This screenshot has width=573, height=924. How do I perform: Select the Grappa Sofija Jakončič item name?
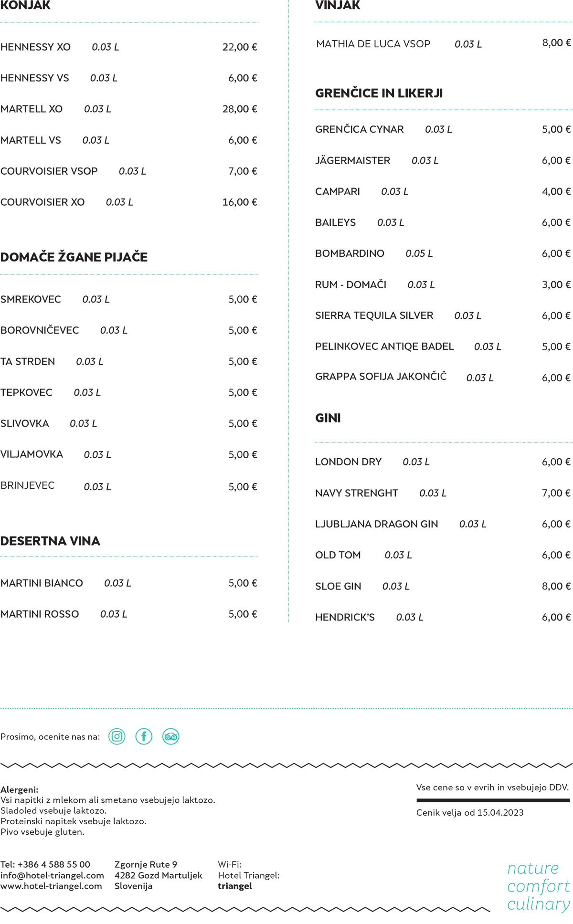[x=381, y=377]
